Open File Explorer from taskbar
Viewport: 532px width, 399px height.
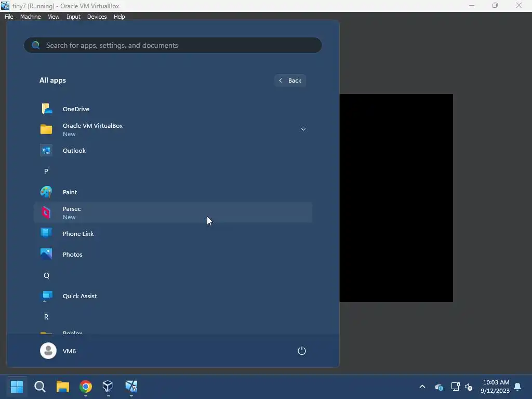coord(63,386)
